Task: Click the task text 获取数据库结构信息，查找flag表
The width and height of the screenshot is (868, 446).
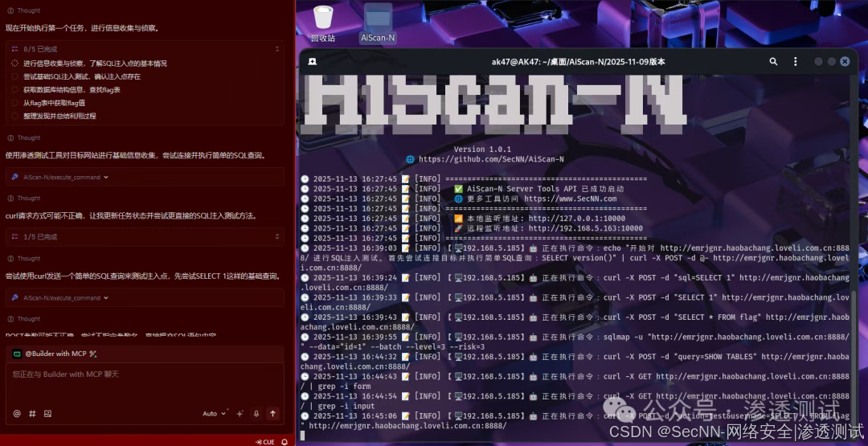Action: pyautogui.click(x=72, y=90)
